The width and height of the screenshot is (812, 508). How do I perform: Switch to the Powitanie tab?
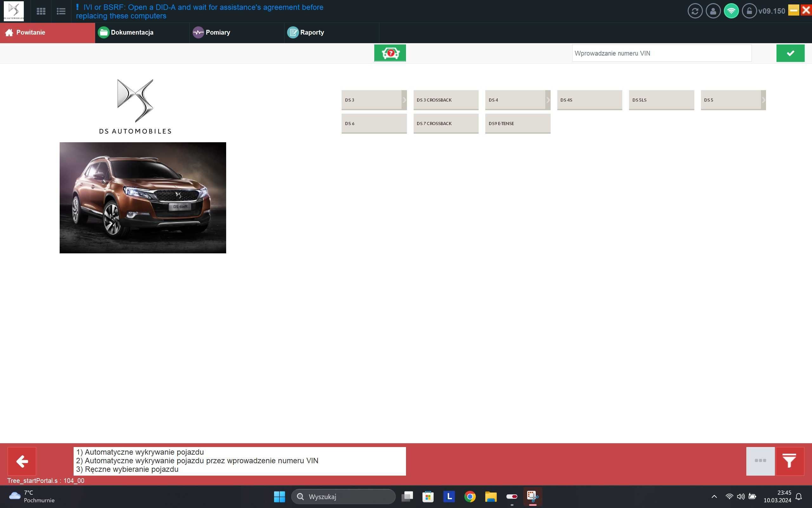pos(47,33)
